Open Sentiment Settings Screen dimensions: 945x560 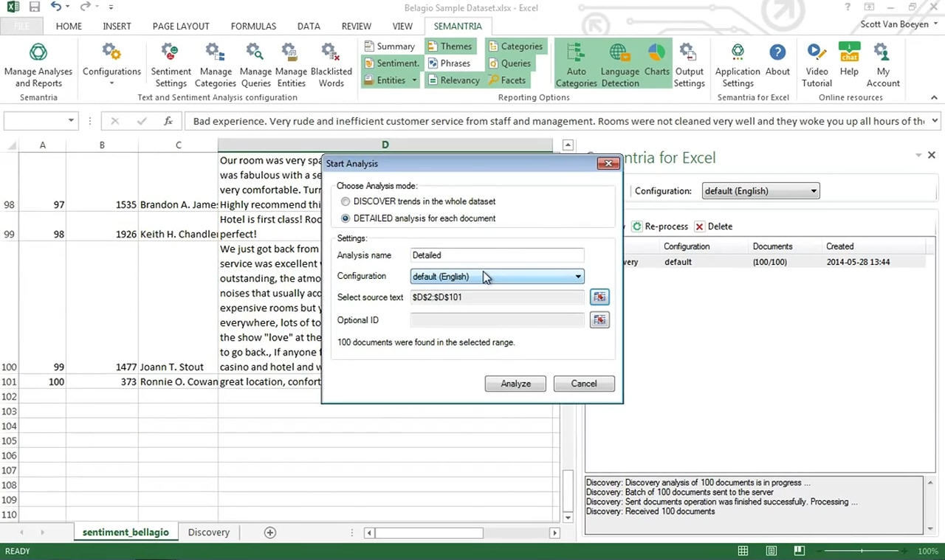(171, 65)
